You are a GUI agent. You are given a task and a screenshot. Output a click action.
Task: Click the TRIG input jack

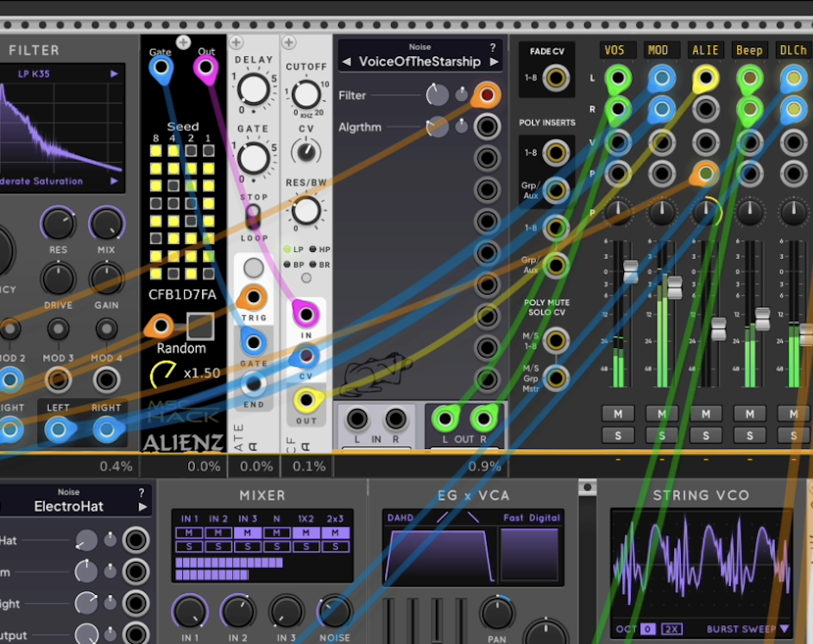click(x=253, y=298)
